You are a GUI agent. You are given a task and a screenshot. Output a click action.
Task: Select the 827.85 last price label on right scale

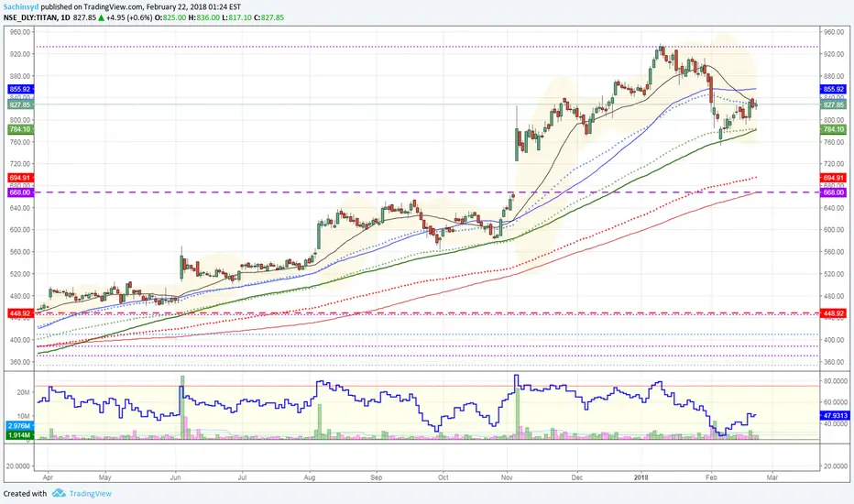[x=833, y=104]
